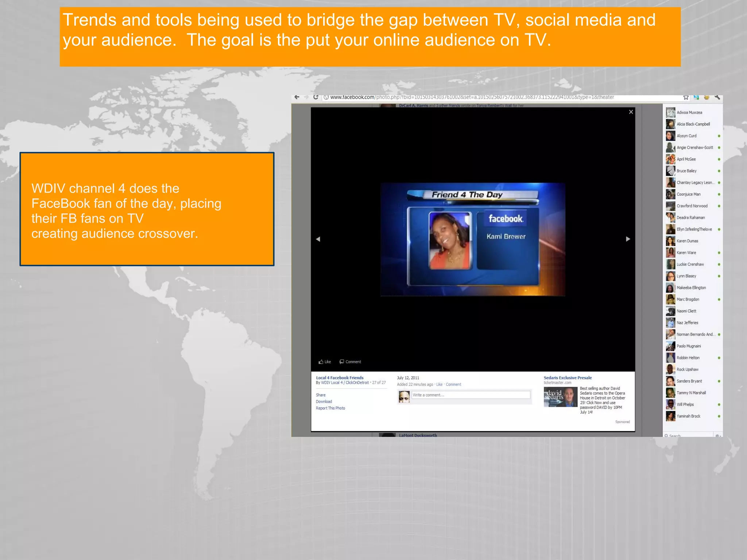Open chat with Adwoa Muwzea

click(692, 113)
